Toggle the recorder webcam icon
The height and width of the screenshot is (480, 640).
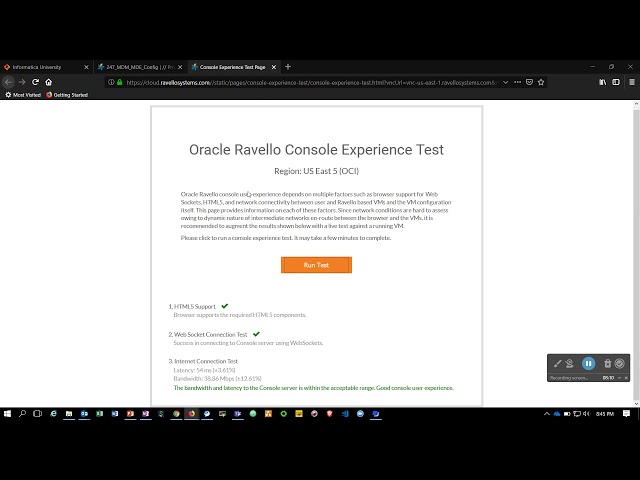(569, 363)
